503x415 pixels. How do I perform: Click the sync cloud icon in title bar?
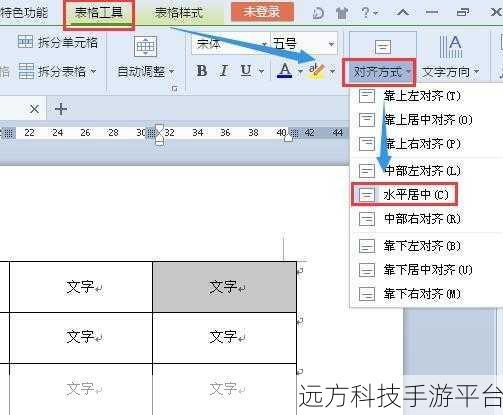pos(318,13)
